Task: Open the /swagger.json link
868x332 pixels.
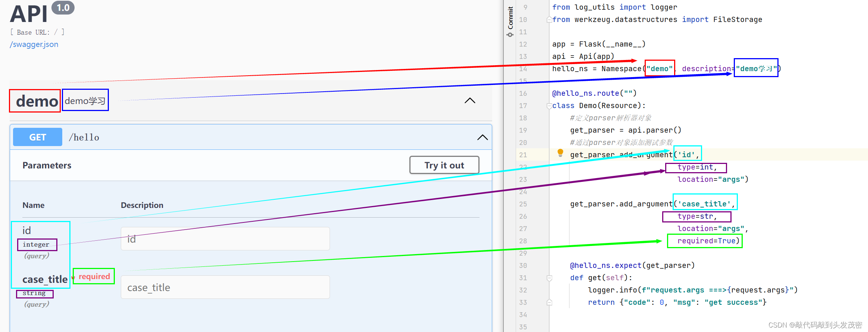Action: [x=34, y=44]
